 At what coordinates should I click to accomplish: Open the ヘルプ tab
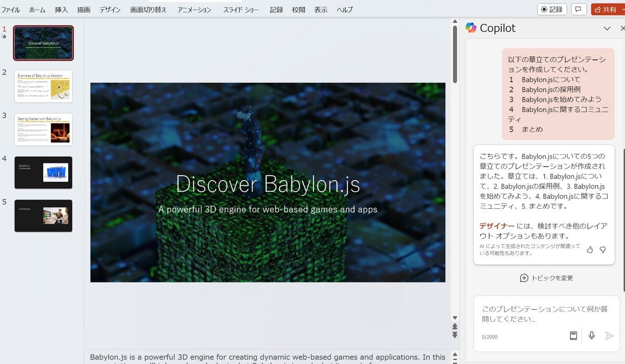(344, 10)
